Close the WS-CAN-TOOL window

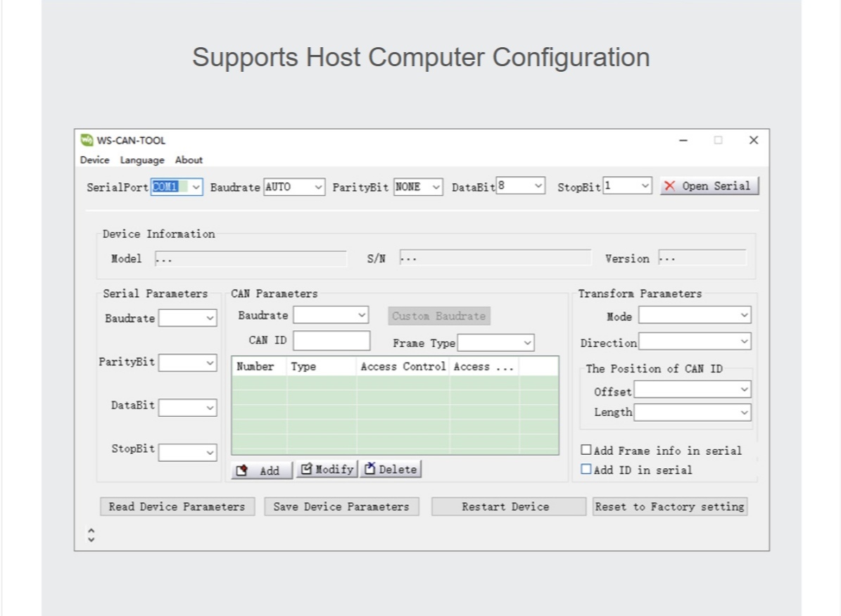(753, 140)
